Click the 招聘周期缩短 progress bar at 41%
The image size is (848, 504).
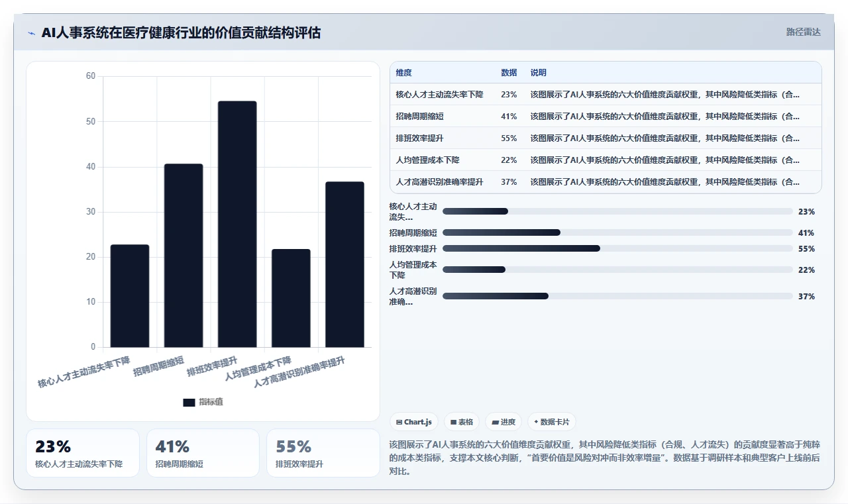(x=617, y=232)
